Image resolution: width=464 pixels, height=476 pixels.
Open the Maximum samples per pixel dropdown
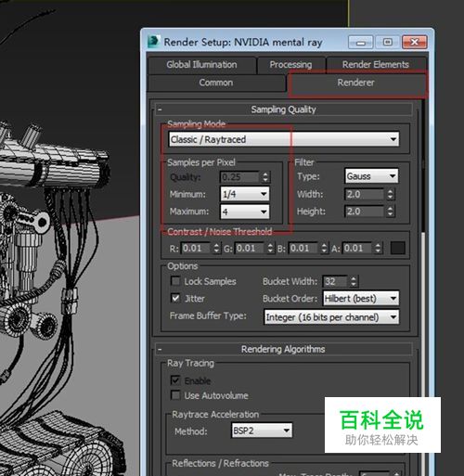coord(245,212)
